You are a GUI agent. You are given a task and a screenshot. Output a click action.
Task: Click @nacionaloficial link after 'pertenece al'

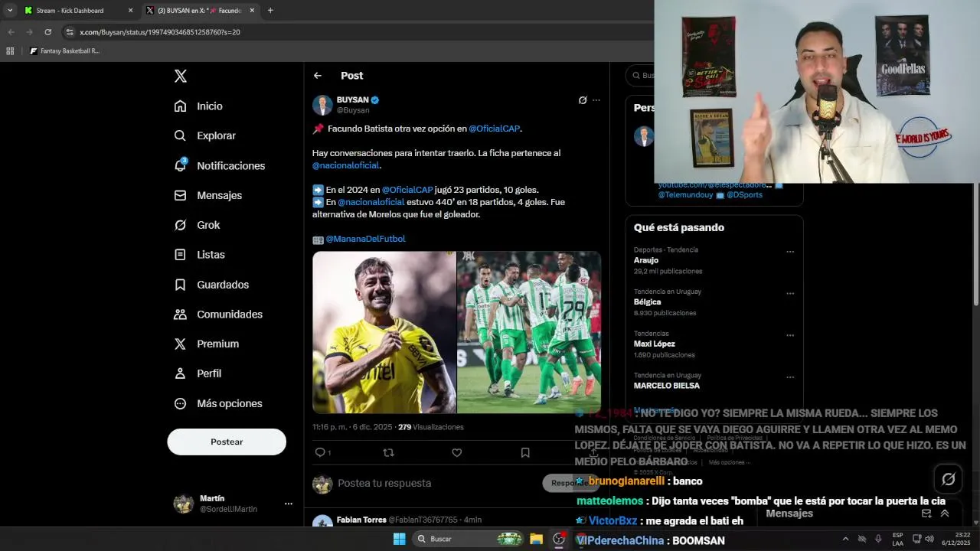point(345,165)
